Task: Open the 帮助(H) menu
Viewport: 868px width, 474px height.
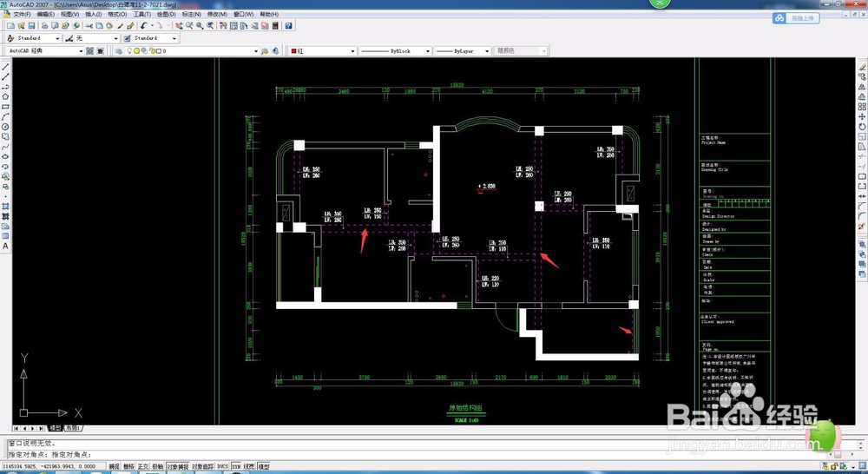Action: coord(269,14)
